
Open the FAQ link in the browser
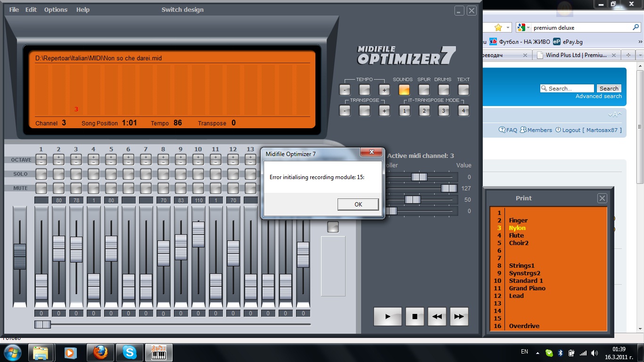coord(508,130)
